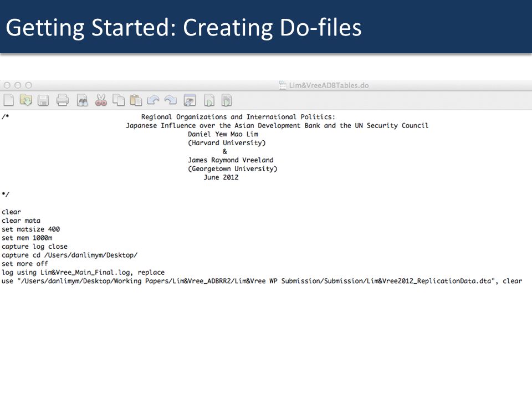
Task: Paste from the clipboard icon
Action: point(136,100)
